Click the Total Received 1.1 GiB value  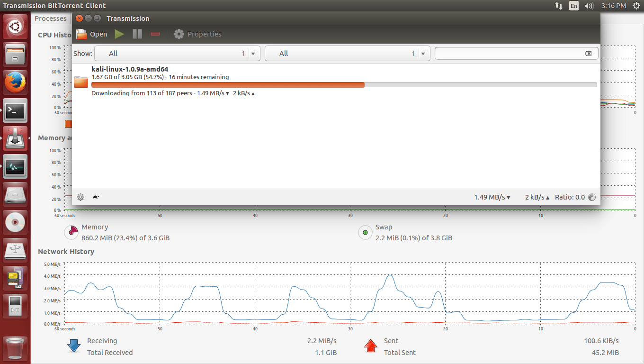tap(326, 353)
